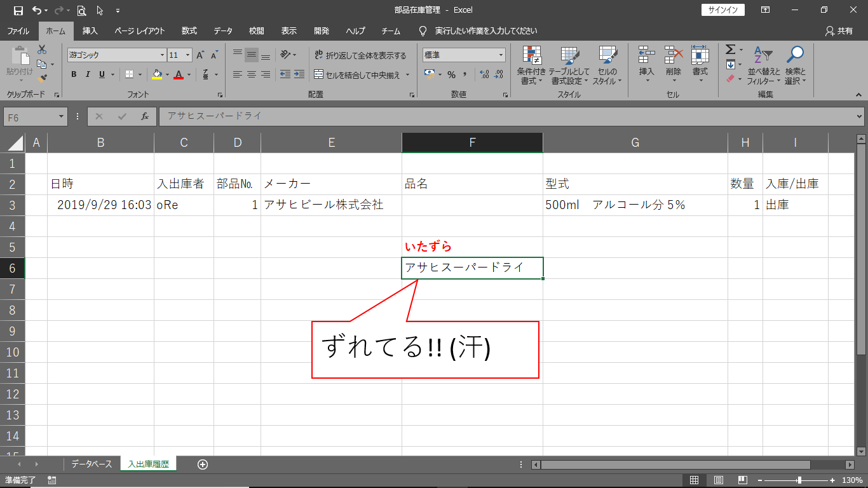Toggle 折り返して全体を表示する wrap text
868x488 pixels.
tap(360, 55)
